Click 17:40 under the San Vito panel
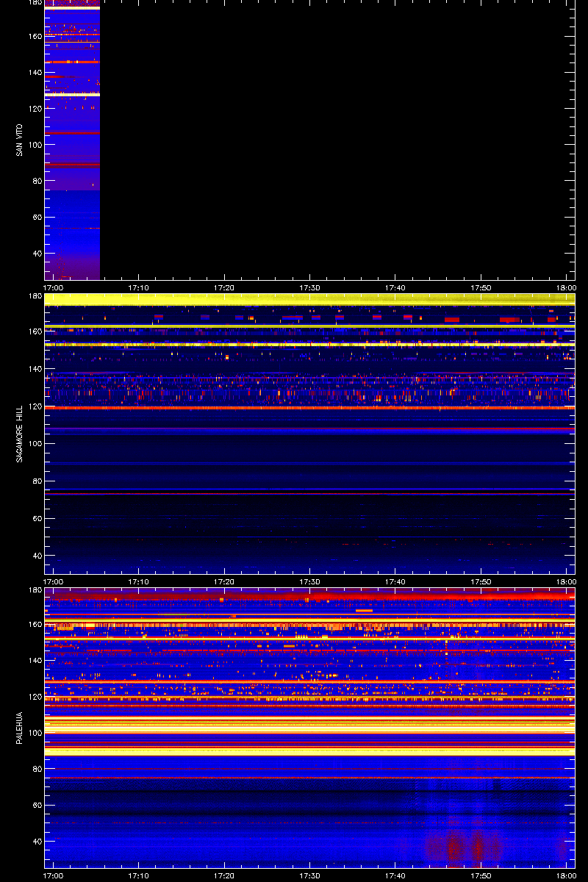The image size is (588, 882). pyautogui.click(x=395, y=288)
